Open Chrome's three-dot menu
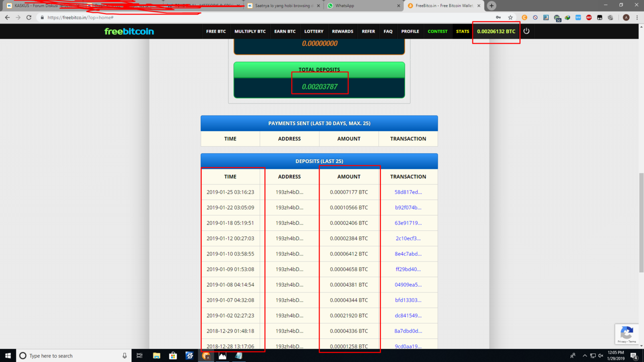Viewport: 644px width, 362px height. click(637, 17)
